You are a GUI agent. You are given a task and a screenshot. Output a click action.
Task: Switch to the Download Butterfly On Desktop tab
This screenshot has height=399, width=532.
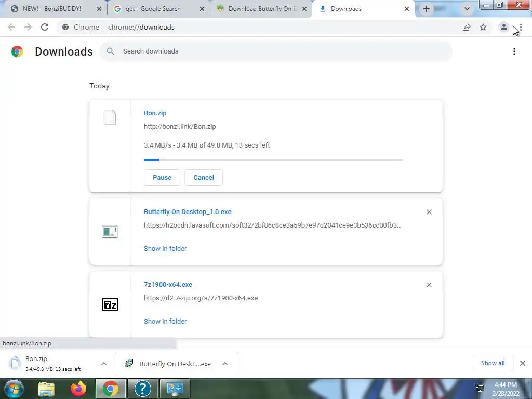[x=261, y=9]
